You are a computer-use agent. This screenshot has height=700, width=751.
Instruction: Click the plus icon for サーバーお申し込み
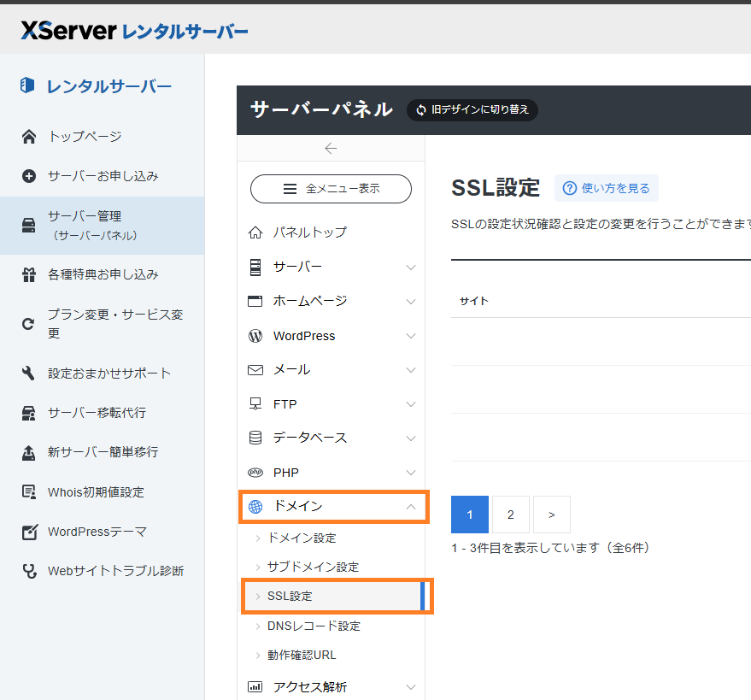tap(29, 176)
